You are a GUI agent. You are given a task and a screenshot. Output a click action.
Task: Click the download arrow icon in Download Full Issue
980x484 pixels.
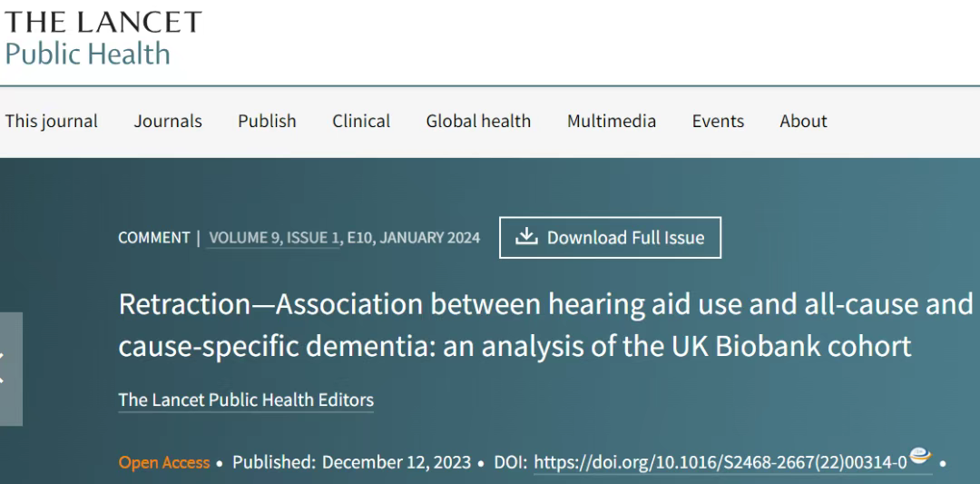tap(526, 237)
